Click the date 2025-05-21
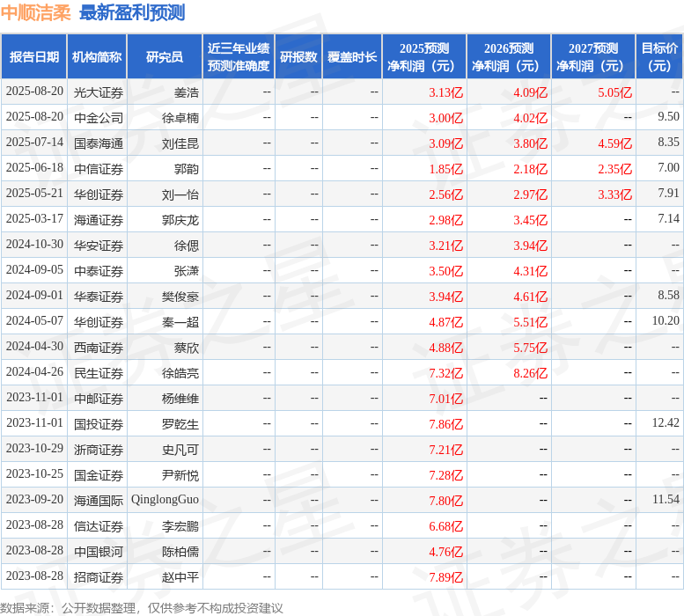This screenshot has width=684, height=616. (34, 193)
